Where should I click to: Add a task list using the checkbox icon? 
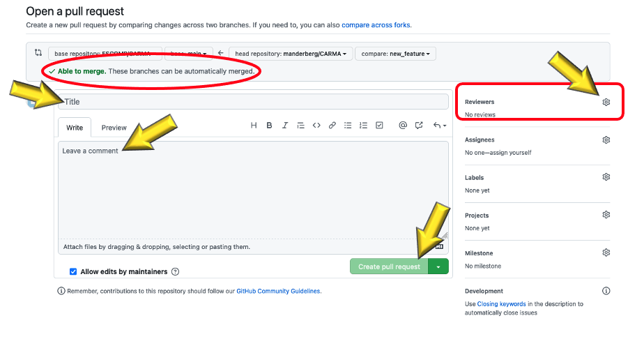coord(379,126)
